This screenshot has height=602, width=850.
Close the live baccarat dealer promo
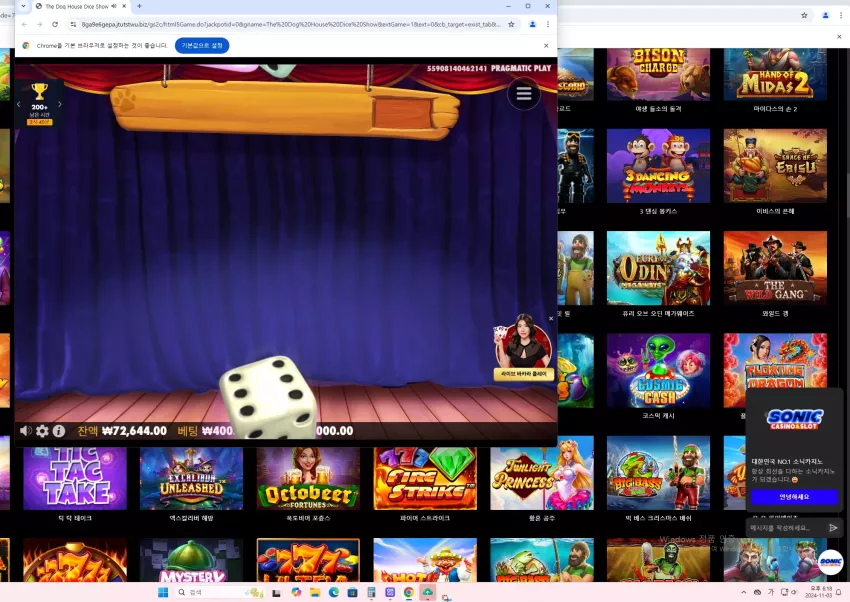[x=551, y=319]
